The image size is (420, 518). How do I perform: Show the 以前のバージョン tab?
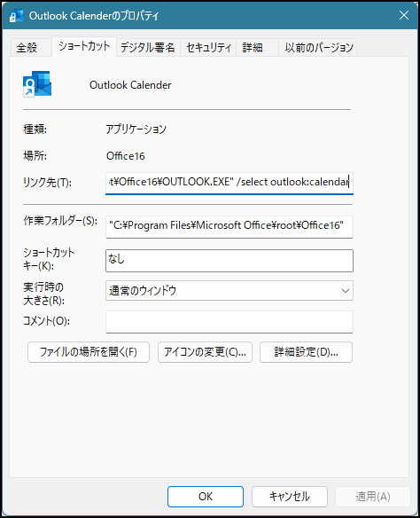click(x=318, y=48)
